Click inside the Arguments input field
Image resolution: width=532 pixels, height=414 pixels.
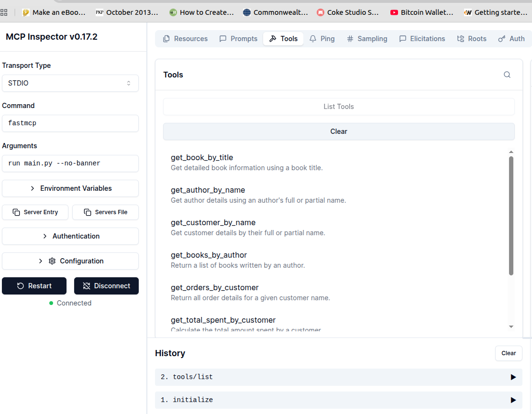click(x=70, y=163)
